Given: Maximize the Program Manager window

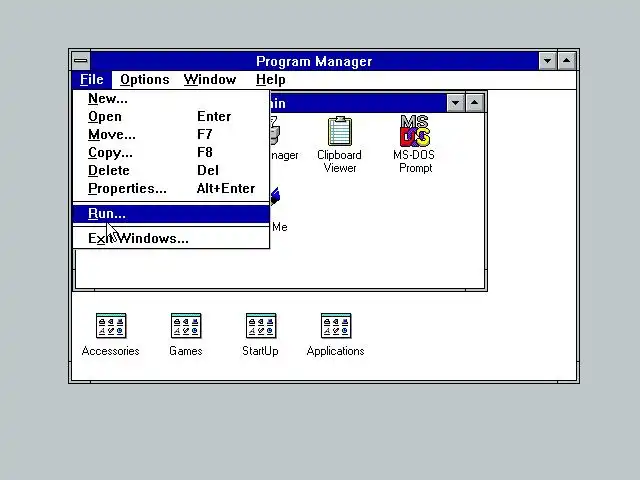Looking at the screenshot, I should click(x=567, y=61).
